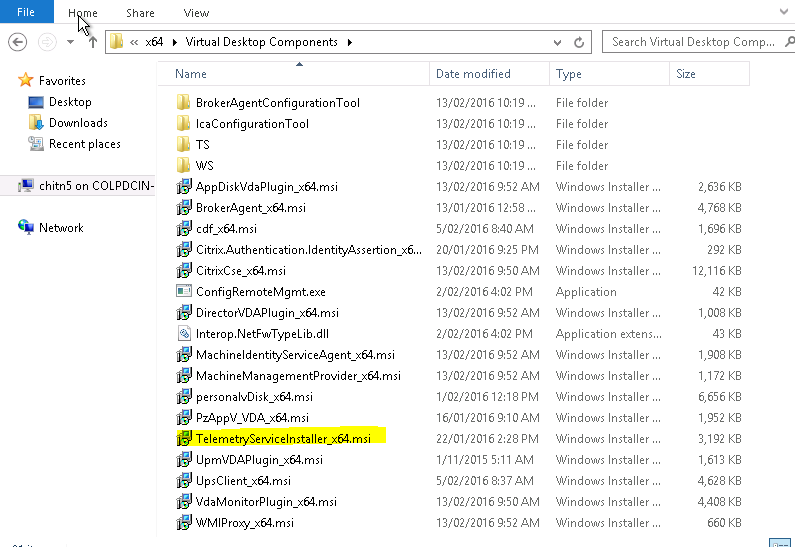Click the 1/11/2015 5:11 AM date
The height and width of the screenshot is (547, 795).
[x=484, y=460]
